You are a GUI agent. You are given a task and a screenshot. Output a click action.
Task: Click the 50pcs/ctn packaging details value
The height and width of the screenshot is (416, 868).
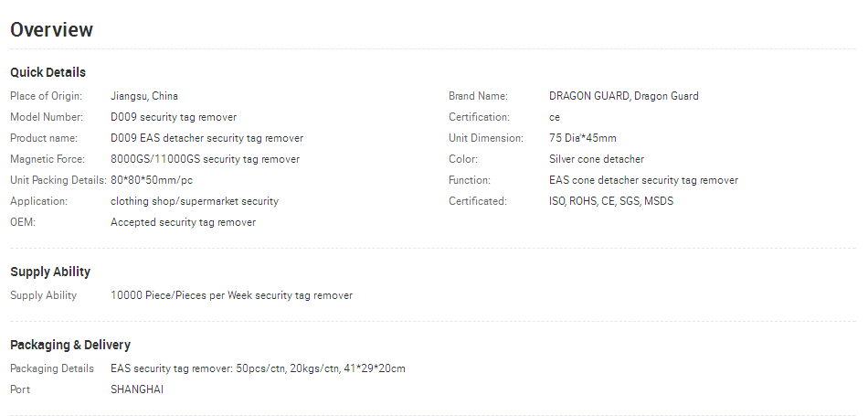258,368
